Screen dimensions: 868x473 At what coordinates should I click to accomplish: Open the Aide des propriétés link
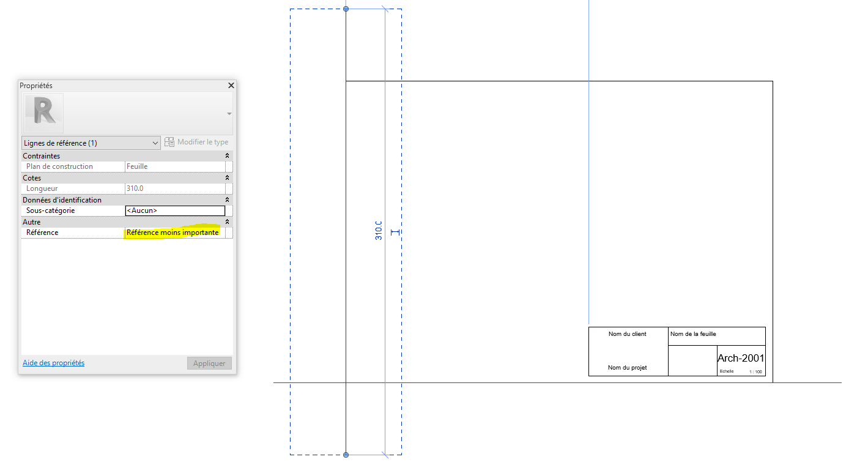(x=53, y=363)
